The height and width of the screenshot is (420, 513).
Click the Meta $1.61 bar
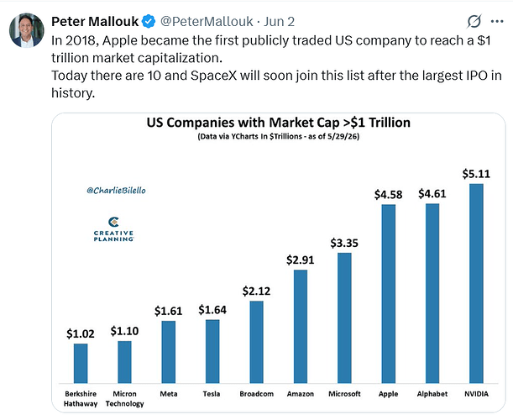point(169,352)
